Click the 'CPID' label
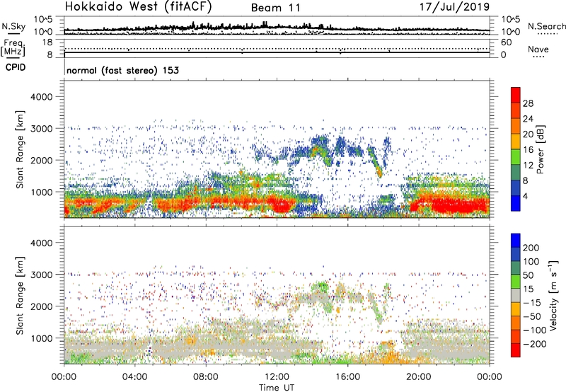The height and width of the screenshot is (392, 566). (16, 67)
